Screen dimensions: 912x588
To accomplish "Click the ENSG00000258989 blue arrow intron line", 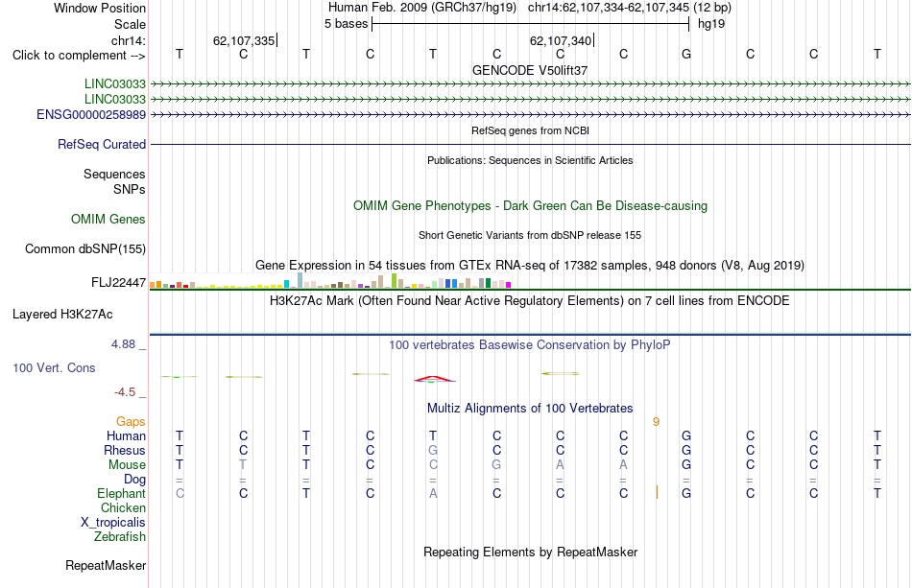I will [531, 115].
